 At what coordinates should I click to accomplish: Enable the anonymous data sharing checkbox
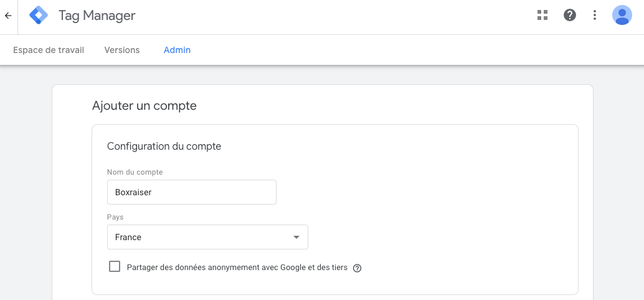pos(115,267)
